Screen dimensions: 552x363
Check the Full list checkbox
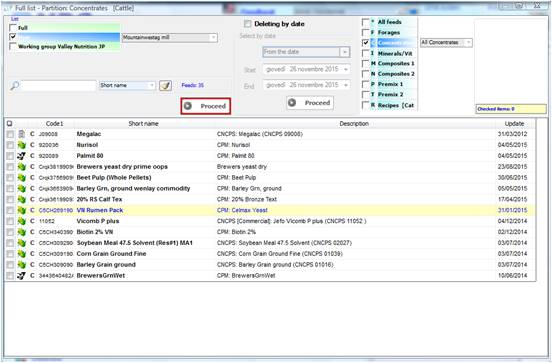coord(13,27)
